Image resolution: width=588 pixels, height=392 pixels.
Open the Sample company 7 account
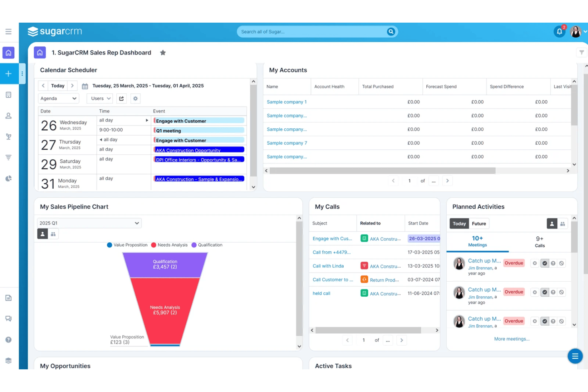click(x=287, y=143)
